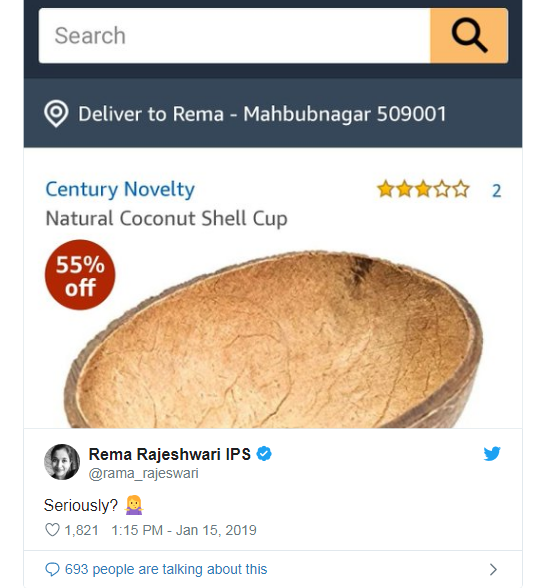Click the name Rema Rajeshwari IPS

pos(170,454)
